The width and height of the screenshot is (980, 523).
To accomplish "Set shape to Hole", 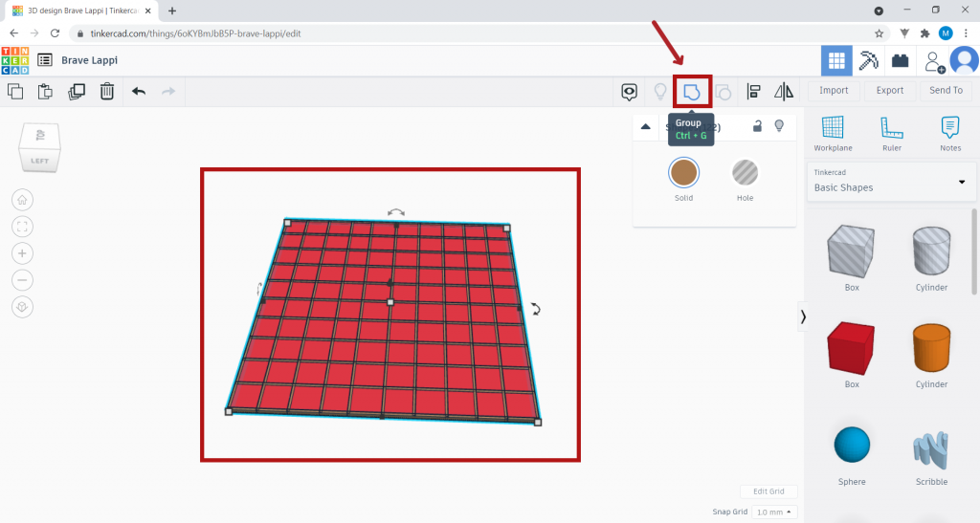I will 745,173.
